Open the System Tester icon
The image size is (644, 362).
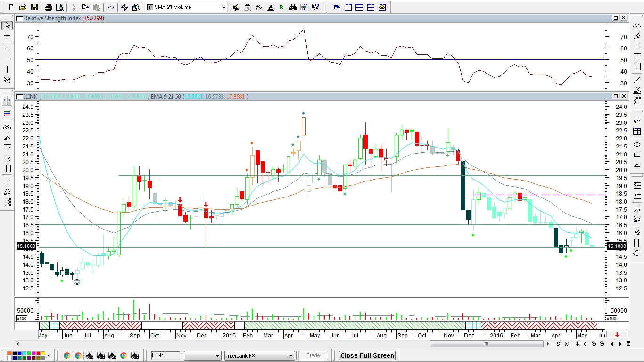pyautogui.click(x=248, y=8)
